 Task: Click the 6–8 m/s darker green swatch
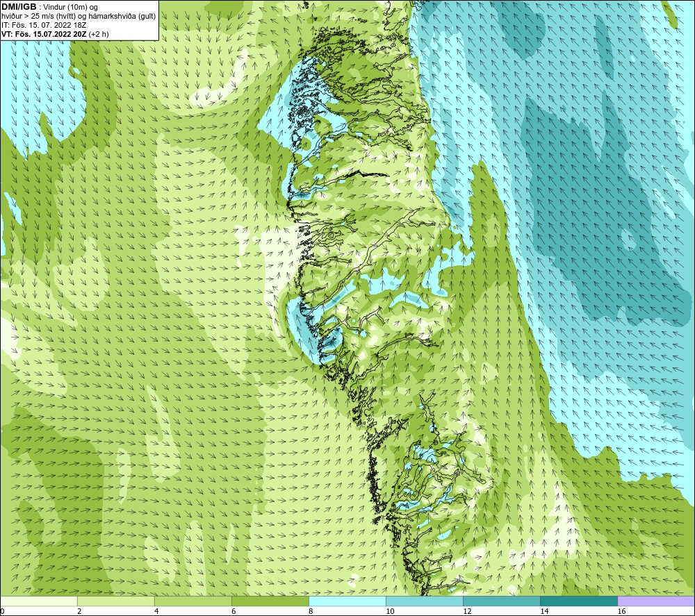[x=270, y=601]
